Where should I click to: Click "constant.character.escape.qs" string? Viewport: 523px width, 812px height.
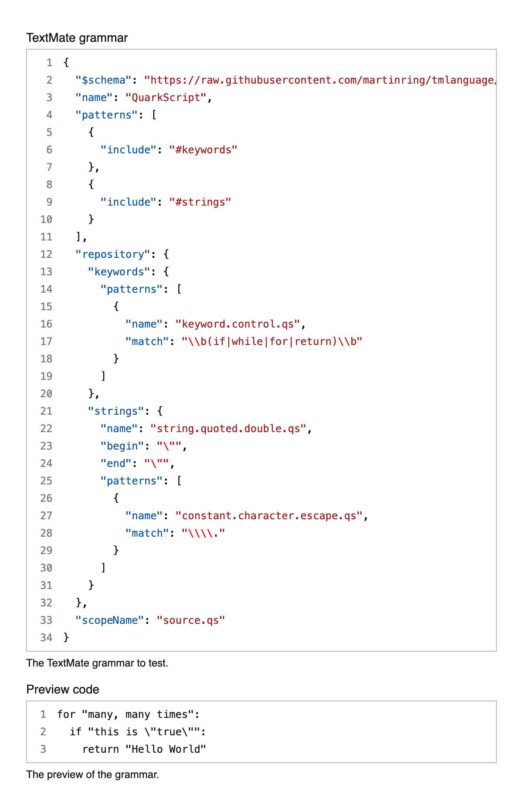point(269,516)
